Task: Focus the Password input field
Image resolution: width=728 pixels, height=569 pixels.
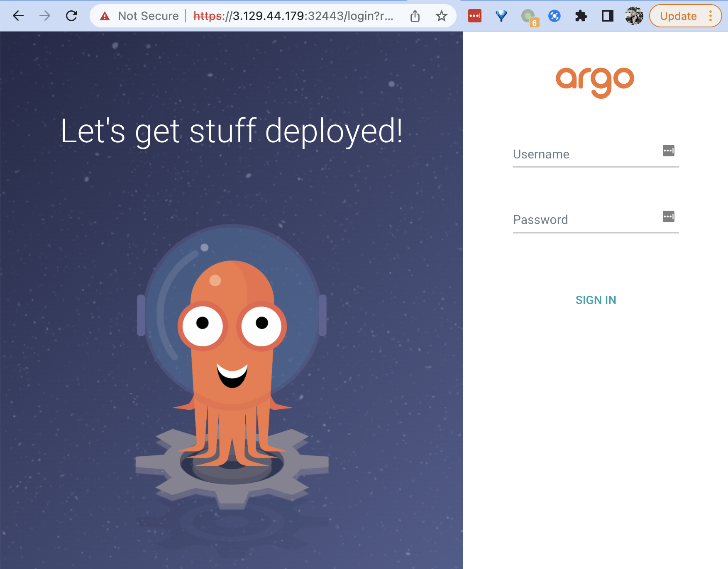Action: 585,220
